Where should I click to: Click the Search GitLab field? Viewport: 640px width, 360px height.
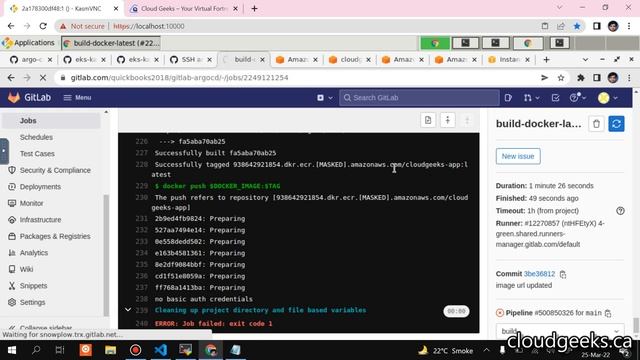click(x=419, y=98)
